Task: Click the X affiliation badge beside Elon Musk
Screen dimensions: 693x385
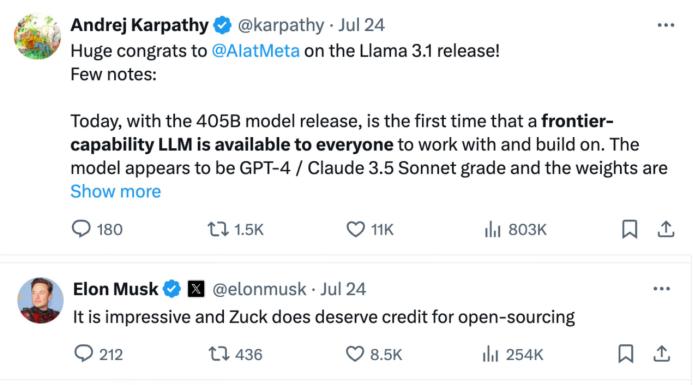Action: [x=196, y=289]
